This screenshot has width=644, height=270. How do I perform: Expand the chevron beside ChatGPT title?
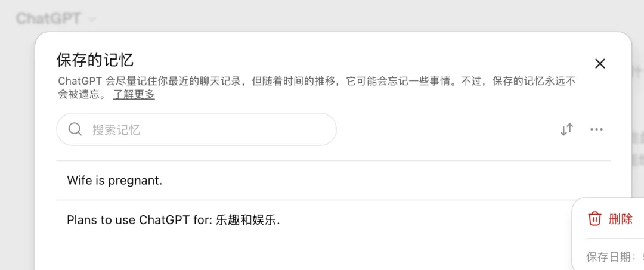[92, 19]
